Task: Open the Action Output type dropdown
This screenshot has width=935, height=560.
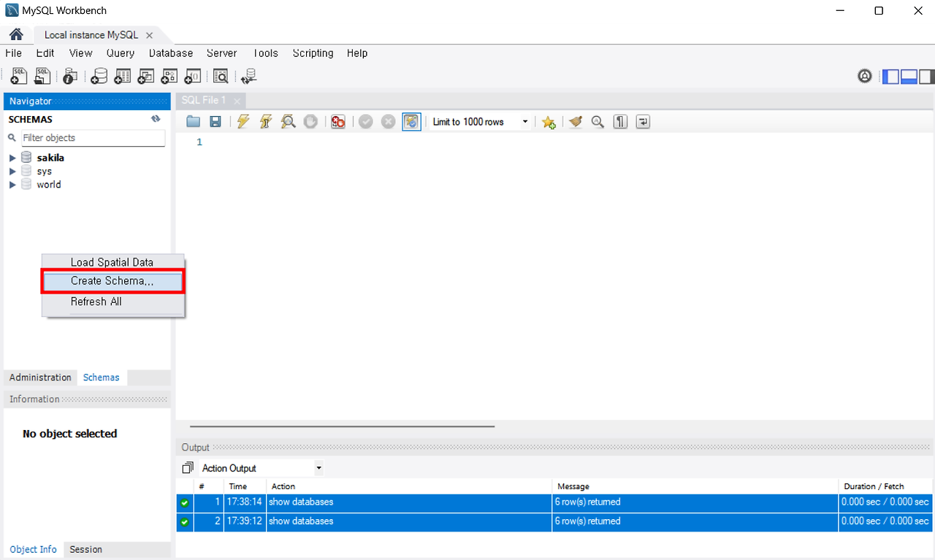Action: [262, 468]
